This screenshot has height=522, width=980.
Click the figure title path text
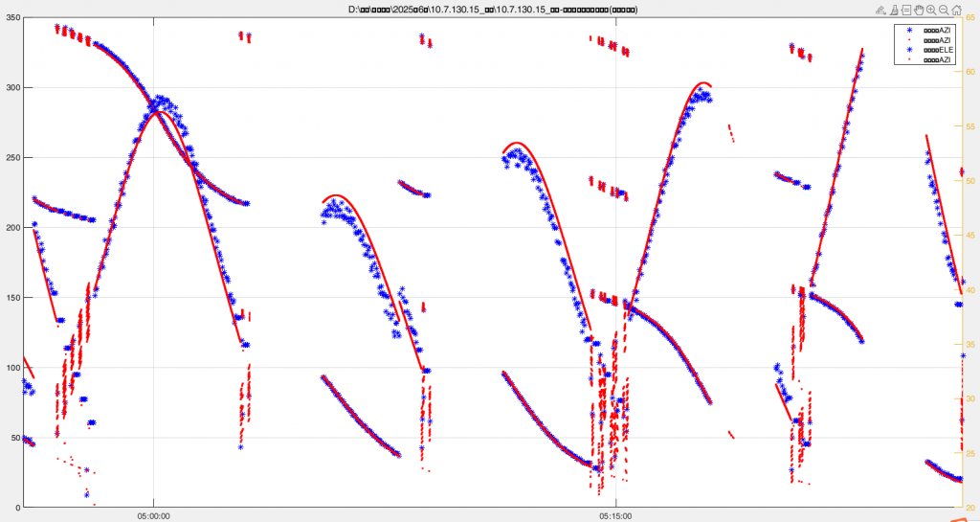[x=493, y=10]
